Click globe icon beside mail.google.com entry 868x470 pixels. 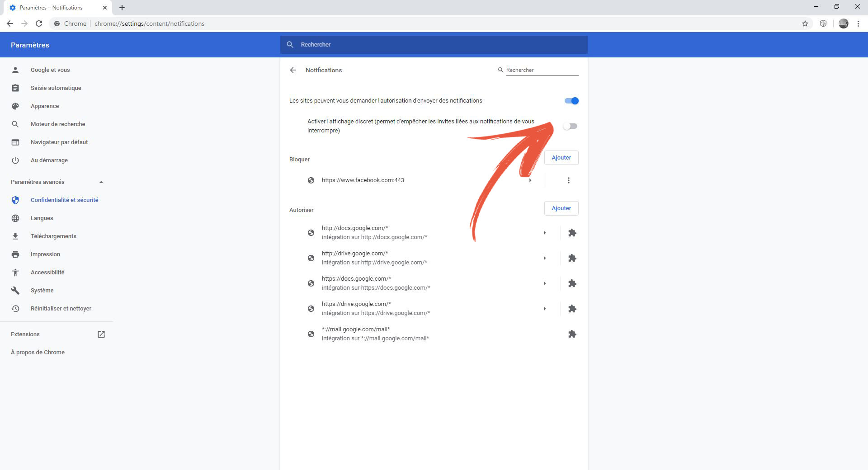click(311, 334)
